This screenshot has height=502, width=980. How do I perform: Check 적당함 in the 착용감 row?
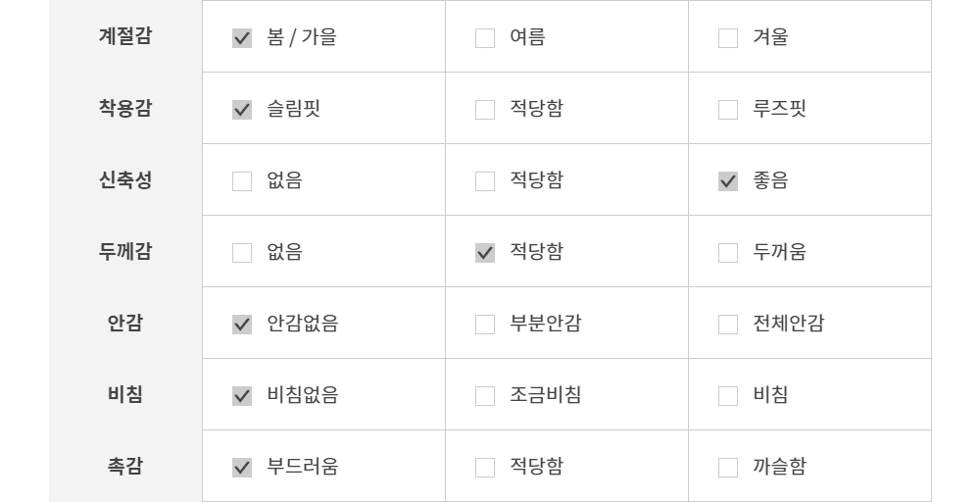pos(485,110)
